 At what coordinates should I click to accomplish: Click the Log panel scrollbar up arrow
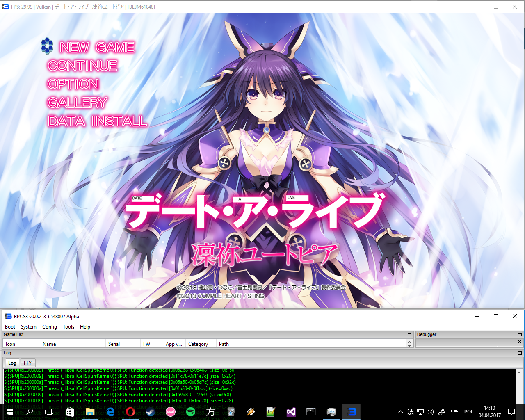(x=520, y=373)
